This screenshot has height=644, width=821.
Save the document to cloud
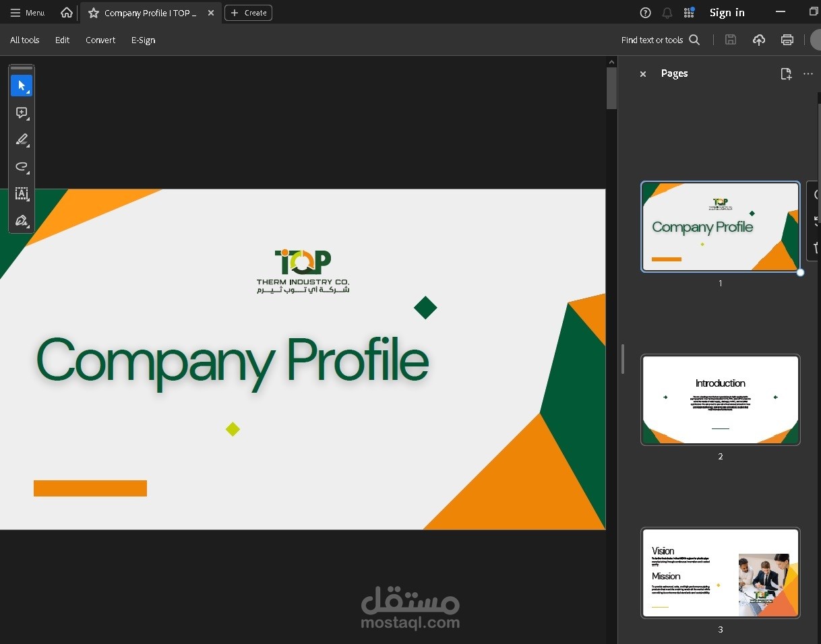click(759, 40)
